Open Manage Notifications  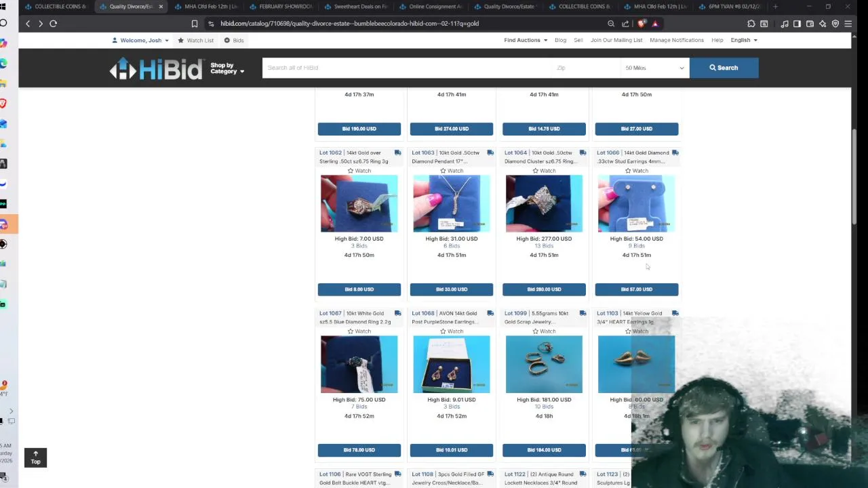pyautogui.click(x=677, y=40)
